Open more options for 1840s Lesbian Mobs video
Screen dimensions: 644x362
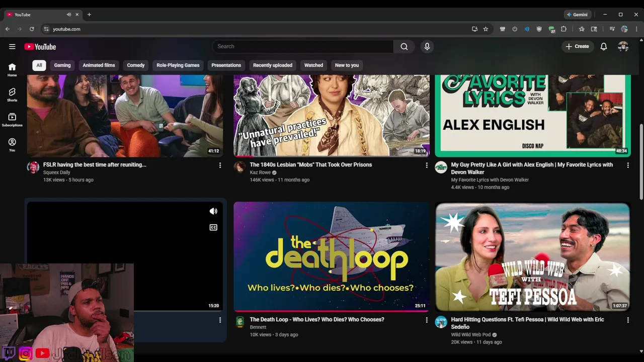point(427,165)
